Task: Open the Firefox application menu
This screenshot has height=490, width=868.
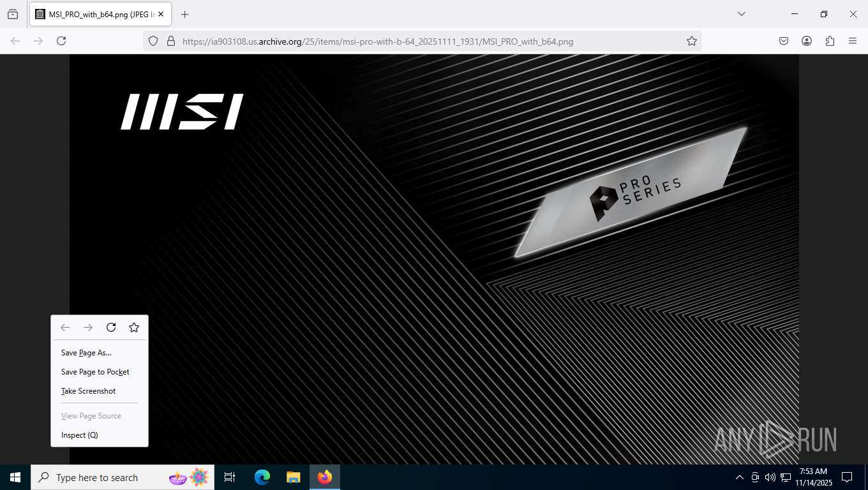Action: click(853, 41)
